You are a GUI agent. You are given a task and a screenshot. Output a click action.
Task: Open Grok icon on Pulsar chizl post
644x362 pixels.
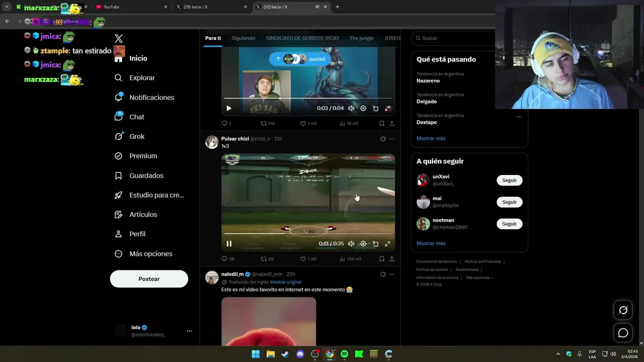(383, 139)
